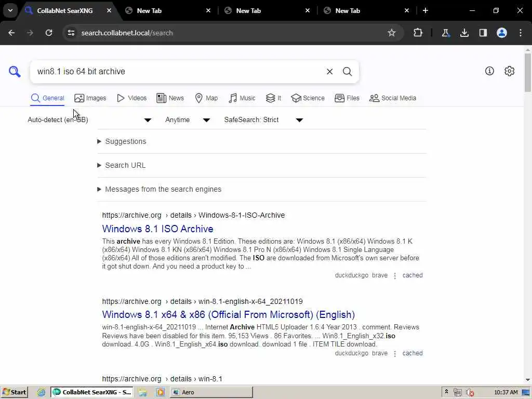Go back to previous page
The image size is (532, 399).
pos(11,33)
